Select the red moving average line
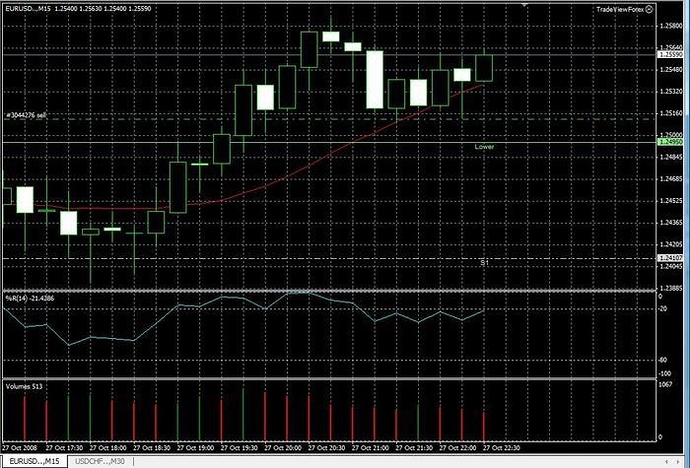The image size is (690, 468). point(308,165)
